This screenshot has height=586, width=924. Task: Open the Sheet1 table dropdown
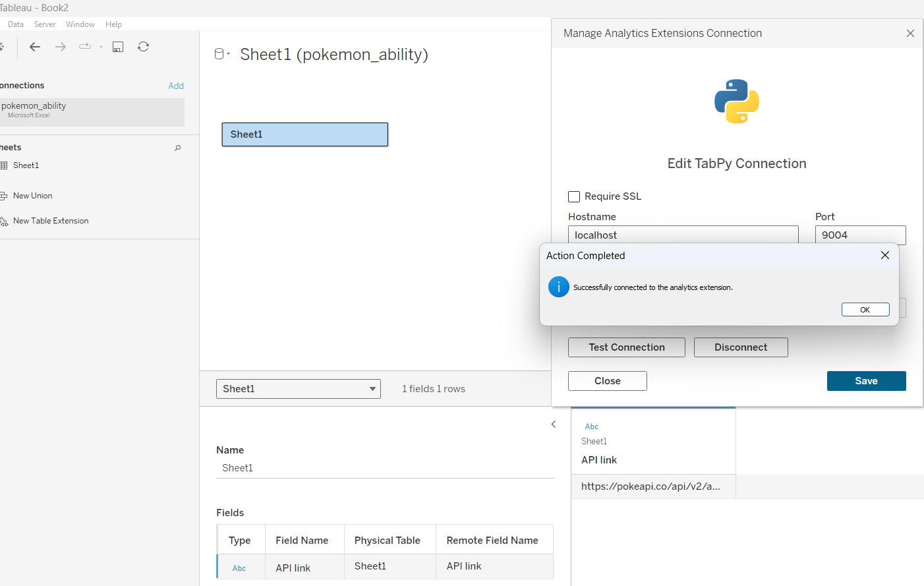pos(299,389)
